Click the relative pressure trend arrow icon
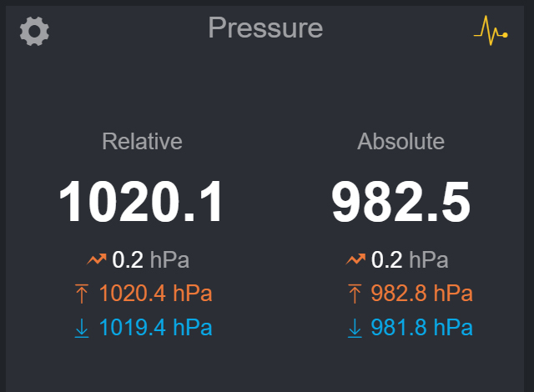Viewport: 534px width, 392px height. (97, 259)
